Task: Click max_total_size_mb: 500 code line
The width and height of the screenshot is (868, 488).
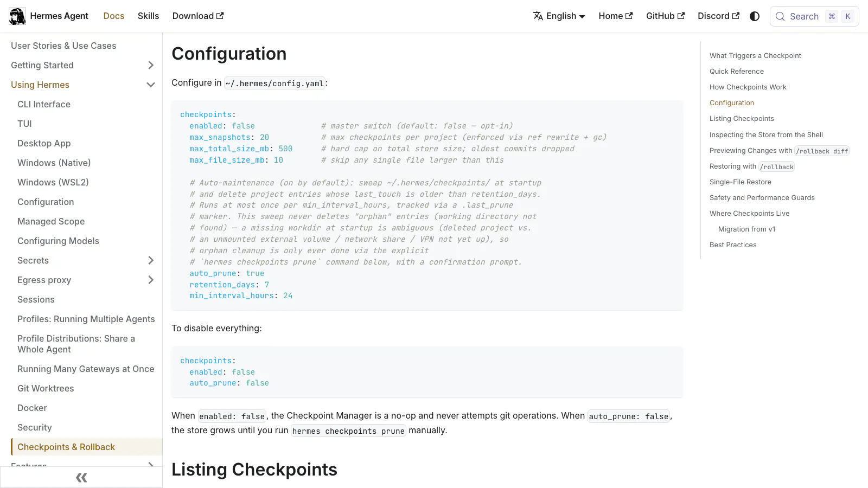Action: tap(241, 149)
